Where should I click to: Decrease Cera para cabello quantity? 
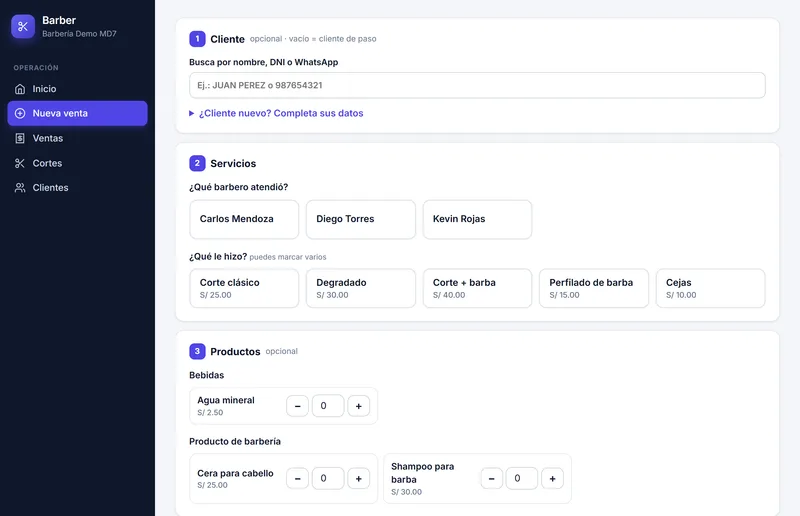(x=297, y=479)
